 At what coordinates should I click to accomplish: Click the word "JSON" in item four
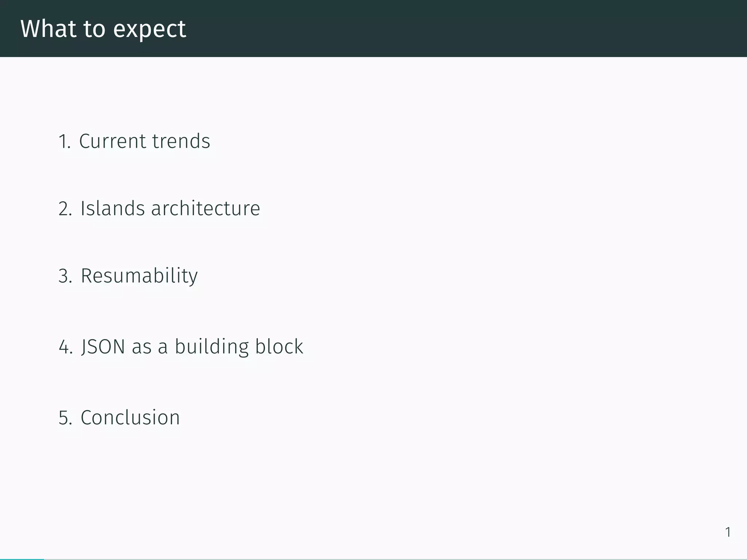(103, 346)
